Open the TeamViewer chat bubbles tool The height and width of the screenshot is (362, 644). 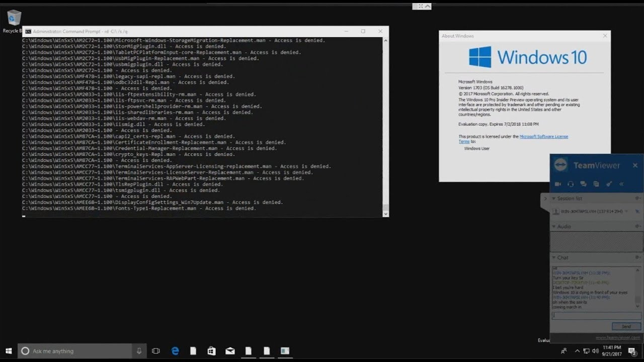[583, 184]
